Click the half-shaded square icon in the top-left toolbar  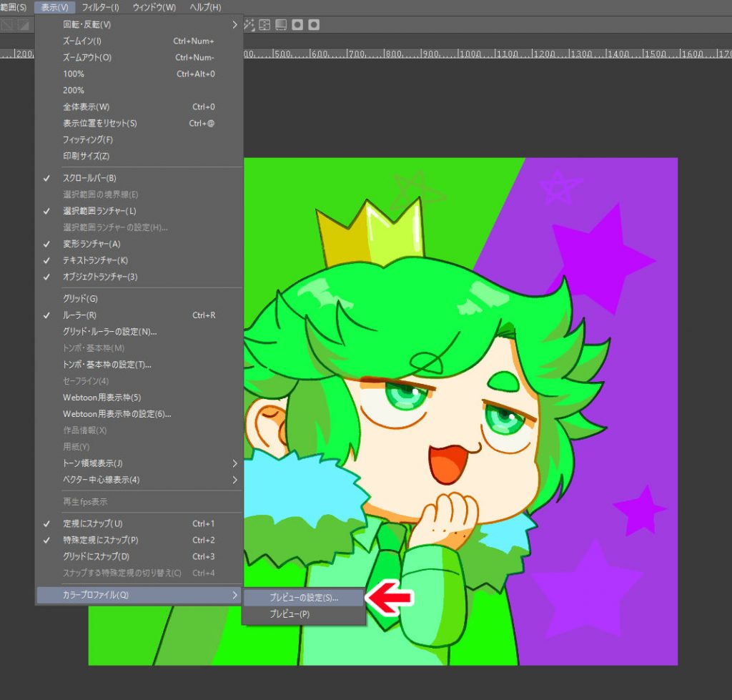click(x=23, y=25)
